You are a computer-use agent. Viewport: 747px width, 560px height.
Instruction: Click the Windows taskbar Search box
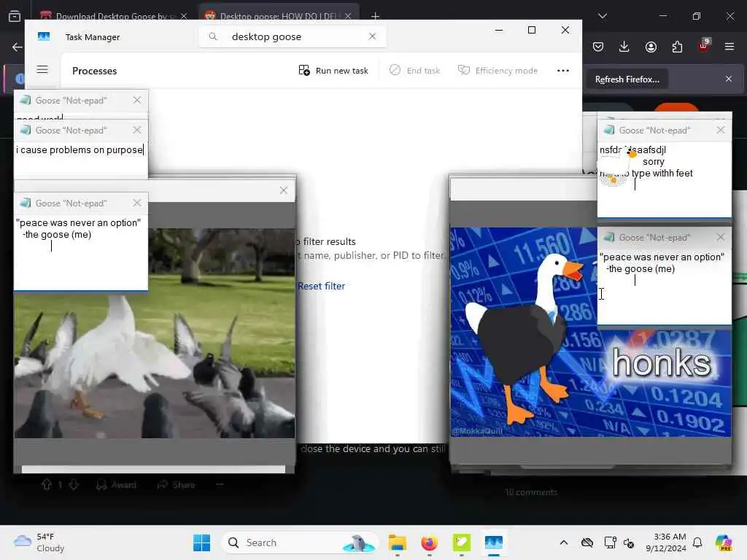click(x=300, y=542)
